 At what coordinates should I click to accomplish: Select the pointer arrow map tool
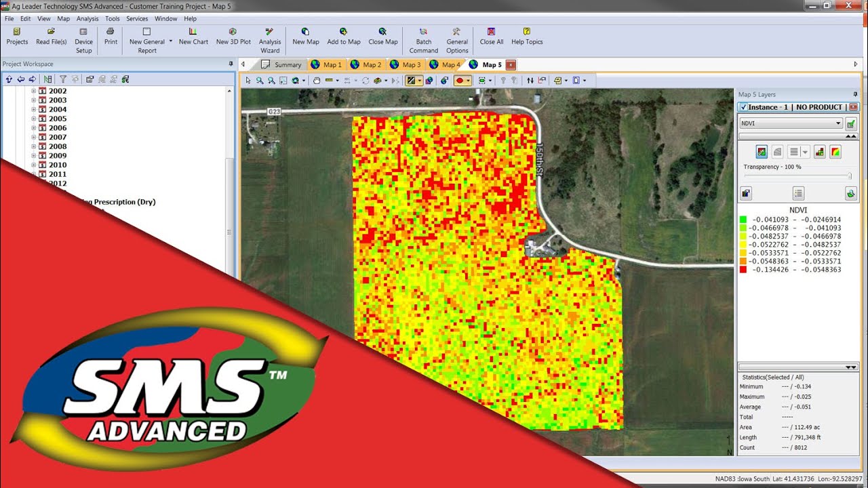248,80
